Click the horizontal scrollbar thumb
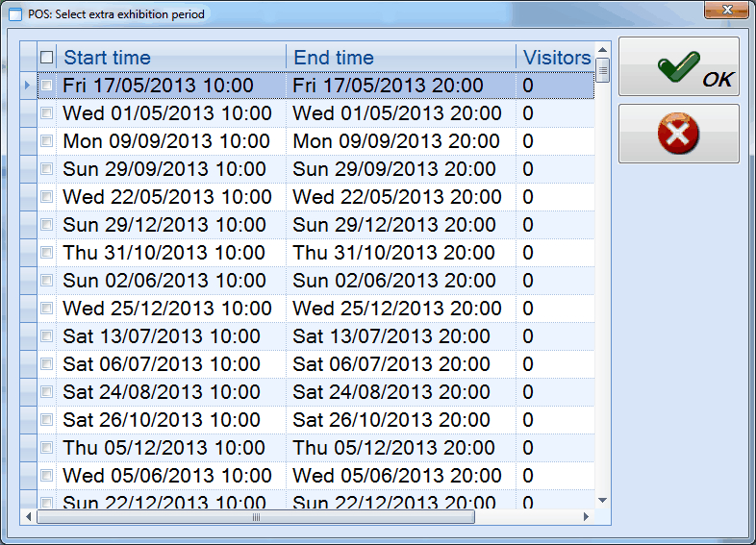This screenshot has width=756, height=545. coord(256,517)
